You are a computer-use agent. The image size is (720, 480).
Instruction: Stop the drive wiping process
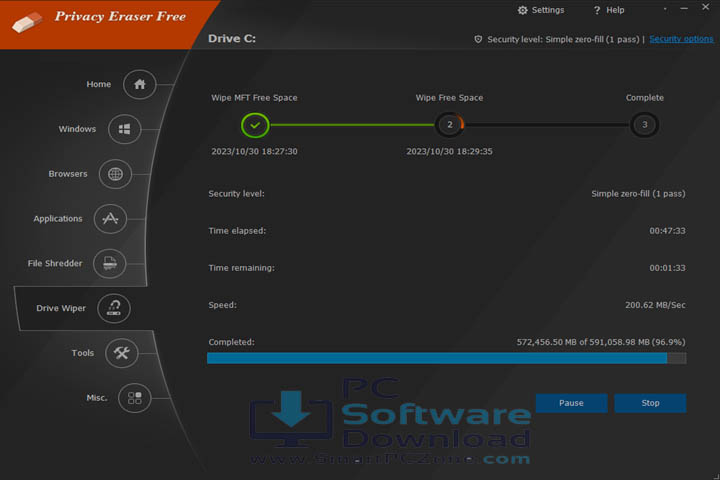tap(650, 403)
